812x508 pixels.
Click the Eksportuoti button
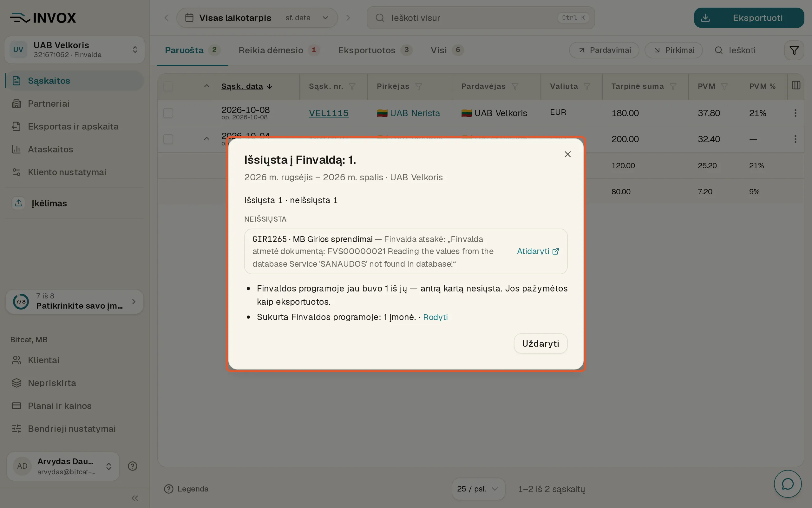click(x=749, y=18)
